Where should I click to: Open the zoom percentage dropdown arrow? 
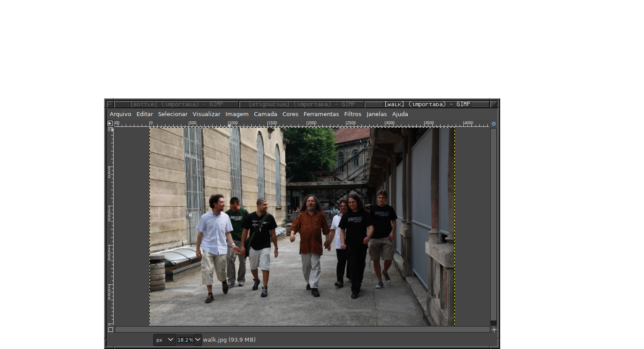tap(198, 340)
